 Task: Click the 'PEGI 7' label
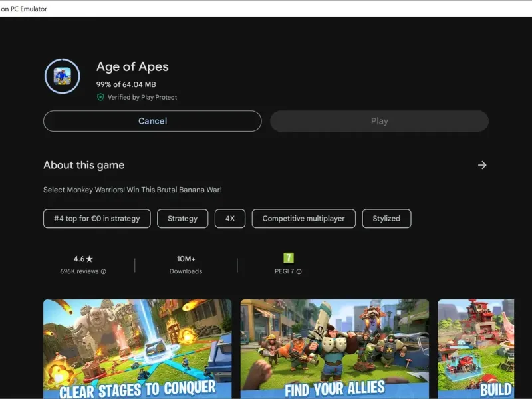tap(285, 271)
